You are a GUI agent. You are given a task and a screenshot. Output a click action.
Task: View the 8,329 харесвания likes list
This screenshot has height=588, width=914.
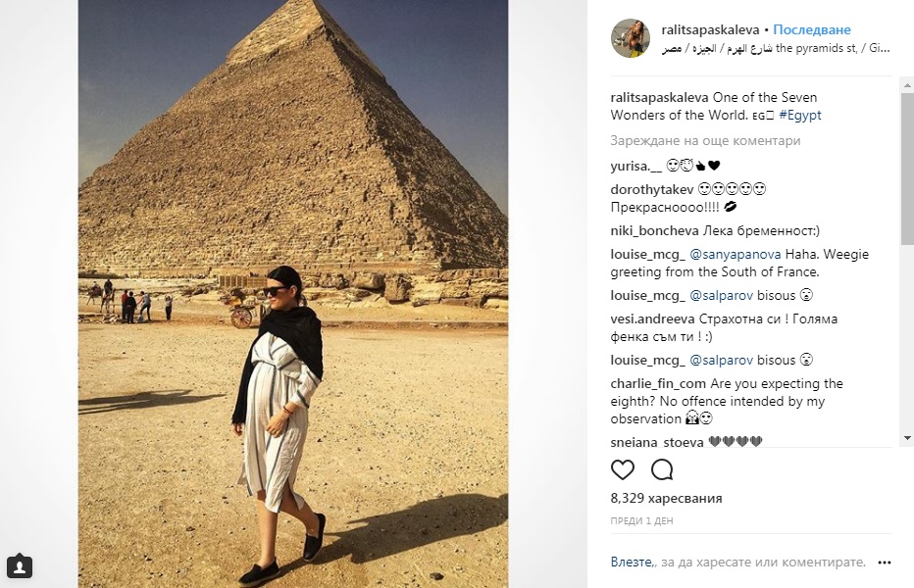coord(666,498)
